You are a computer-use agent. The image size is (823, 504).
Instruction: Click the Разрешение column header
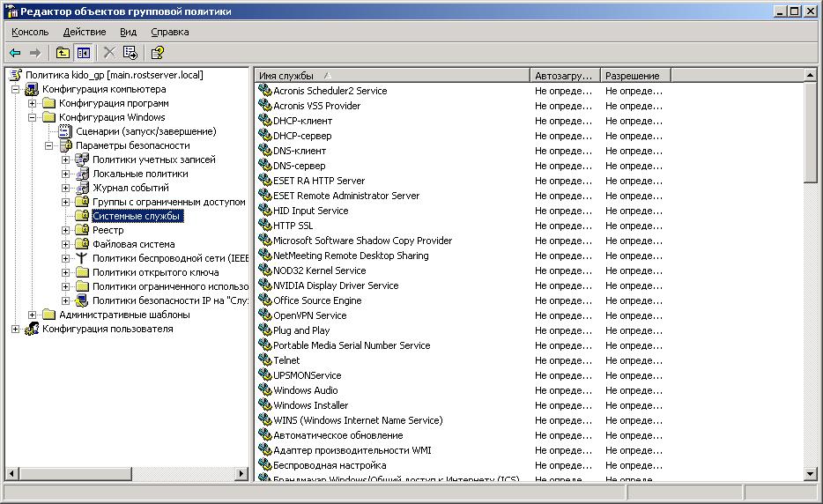635,76
